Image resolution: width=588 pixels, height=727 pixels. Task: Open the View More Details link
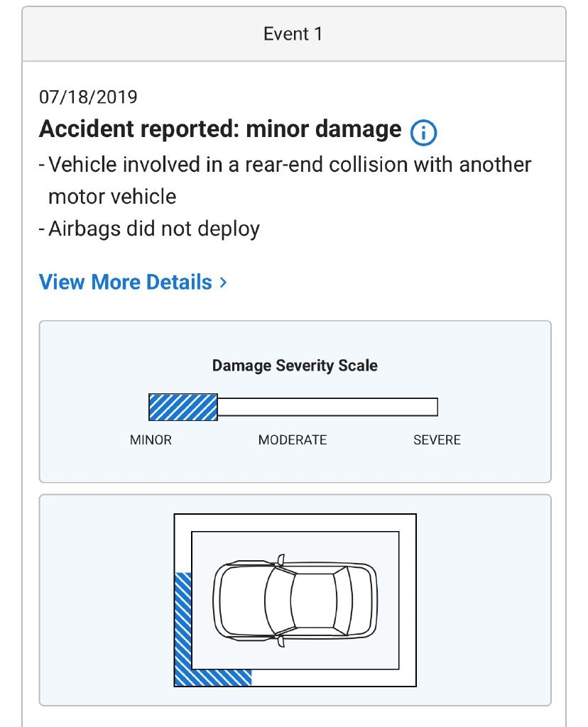tap(126, 282)
